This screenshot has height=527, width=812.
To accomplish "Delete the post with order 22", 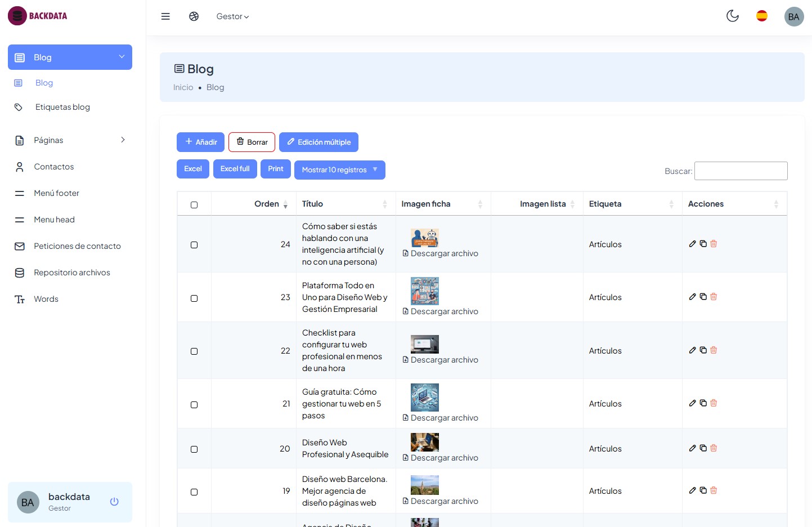I will 714,350.
